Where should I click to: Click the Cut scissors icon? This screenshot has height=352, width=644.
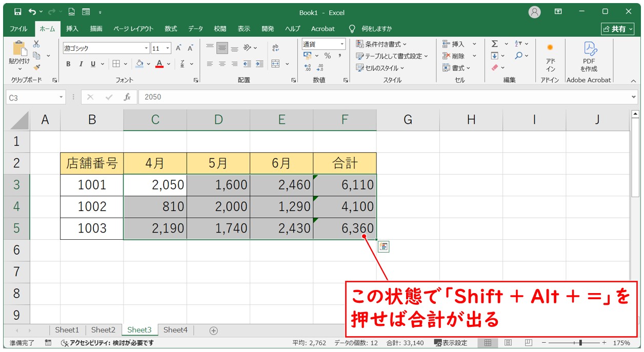36,44
